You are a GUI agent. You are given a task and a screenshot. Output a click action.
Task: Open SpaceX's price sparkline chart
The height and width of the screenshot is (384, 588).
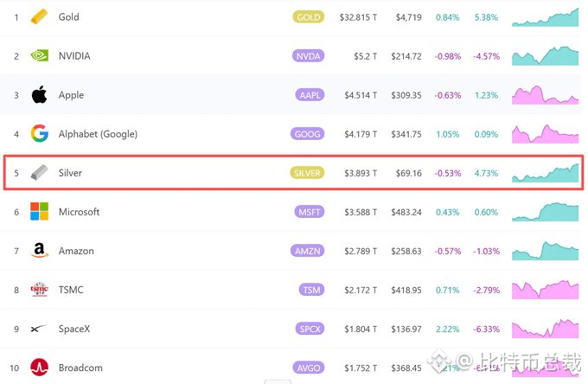pyautogui.click(x=546, y=329)
